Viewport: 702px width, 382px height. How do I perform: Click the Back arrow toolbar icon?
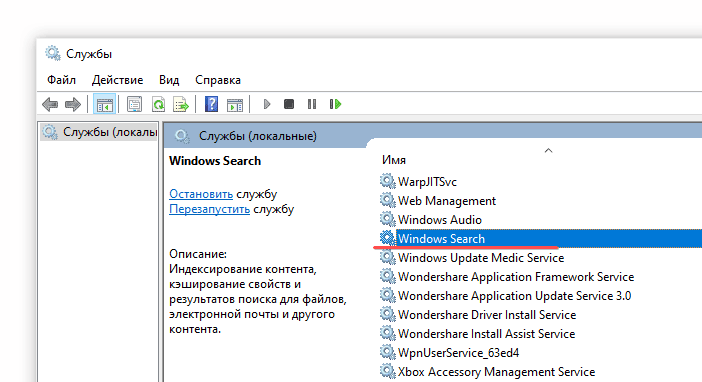point(50,104)
